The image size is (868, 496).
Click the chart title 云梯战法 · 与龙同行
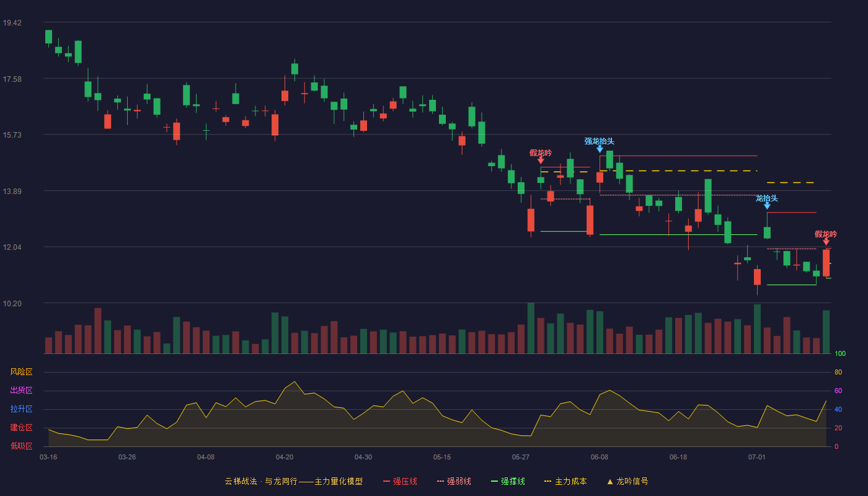click(261, 481)
